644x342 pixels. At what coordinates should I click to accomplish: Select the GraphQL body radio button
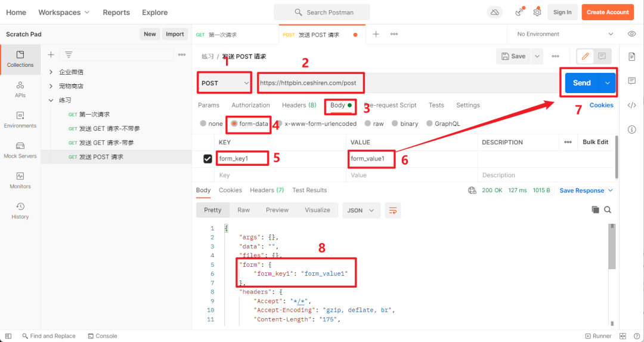tap(429, 124)
